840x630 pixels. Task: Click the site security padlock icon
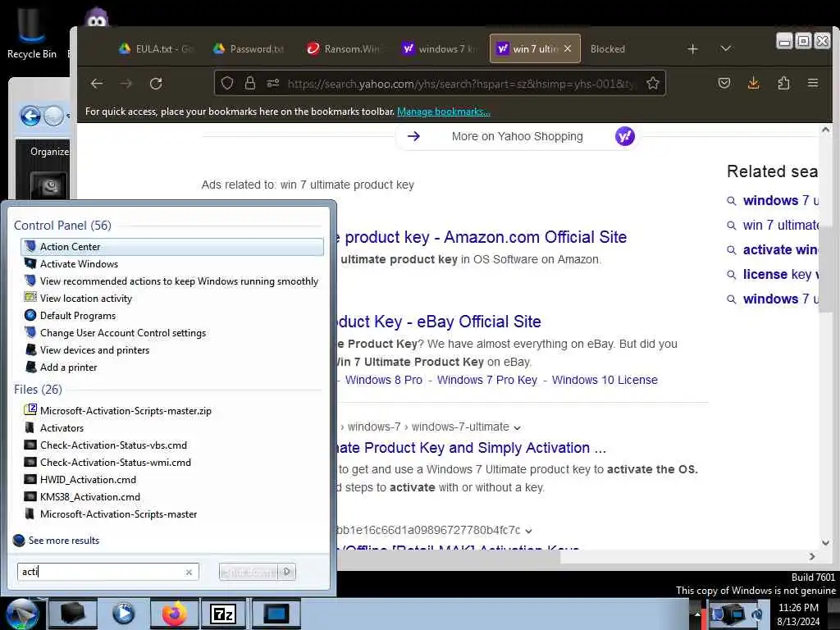(249, 83)
